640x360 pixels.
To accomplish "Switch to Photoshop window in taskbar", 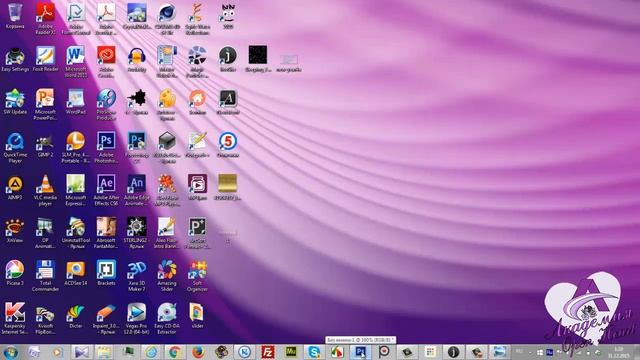I will click(x=360, y=352).
